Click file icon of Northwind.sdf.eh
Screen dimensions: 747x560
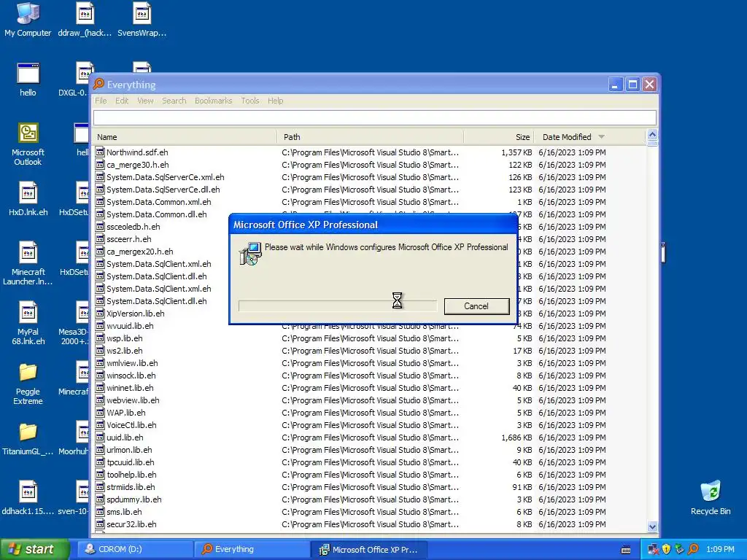tap(99, 152)
